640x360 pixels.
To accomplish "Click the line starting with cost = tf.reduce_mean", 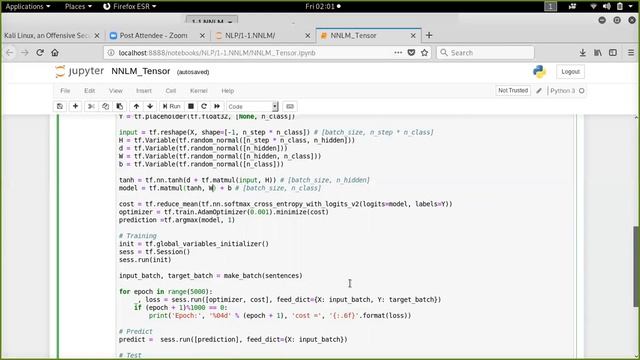I will pos(285,204).
